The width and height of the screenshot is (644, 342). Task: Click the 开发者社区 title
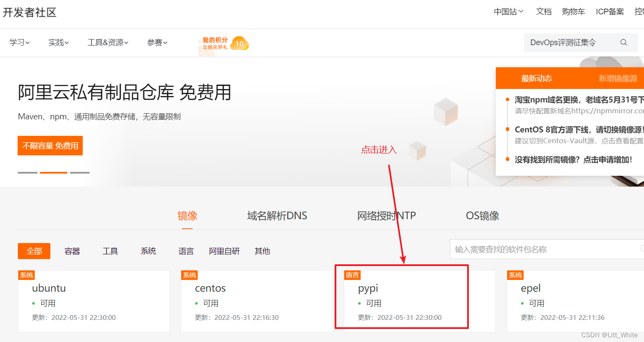tap(30, 12)
